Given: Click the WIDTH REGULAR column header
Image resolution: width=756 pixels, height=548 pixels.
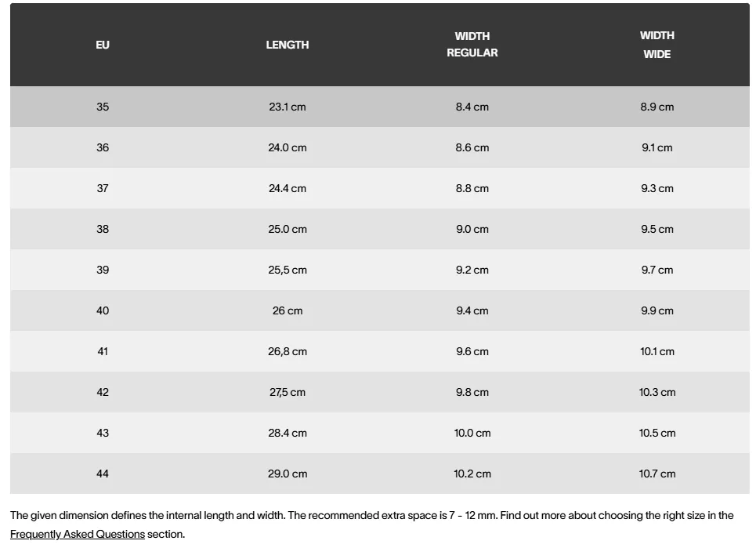Looking at the screenshot, I should (x=472, y=45).
